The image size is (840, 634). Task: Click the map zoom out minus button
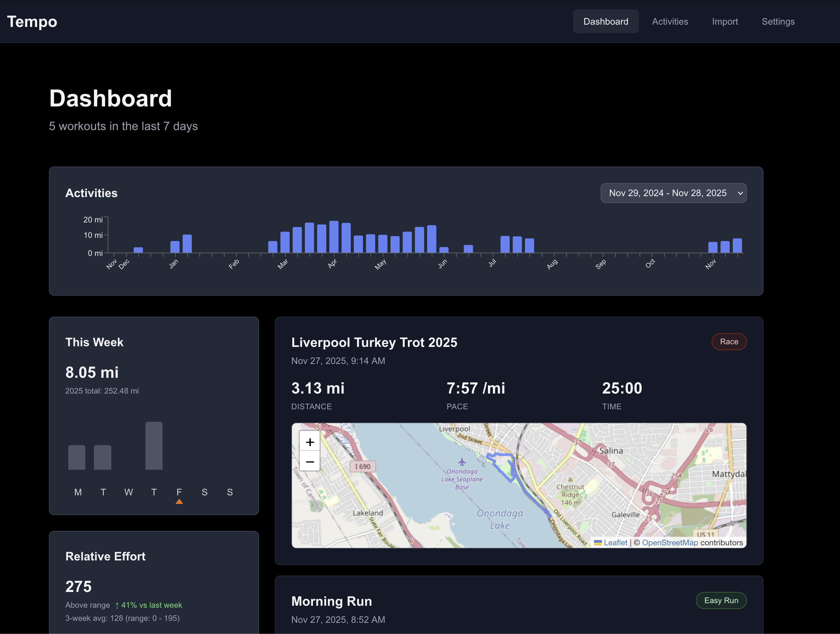tap(309, 462)
